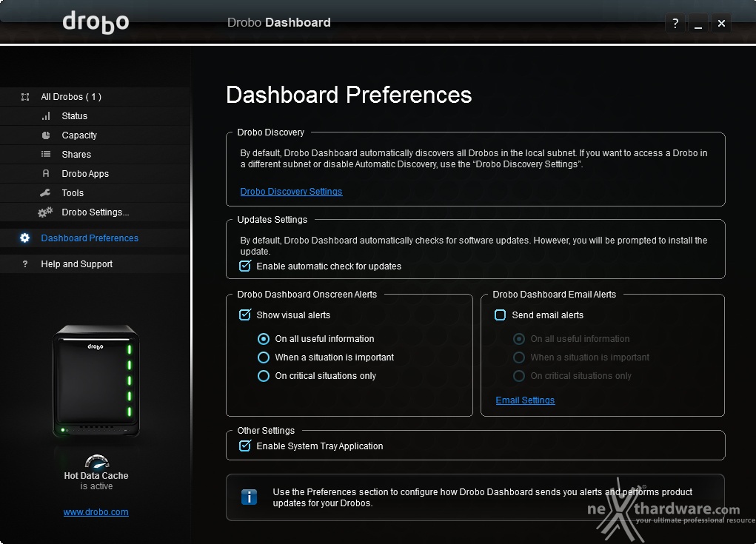The width and height of the screenshot is (756, 544).
Task: Click the Hot Data Cache gauge icon
Action: (97, 462)
